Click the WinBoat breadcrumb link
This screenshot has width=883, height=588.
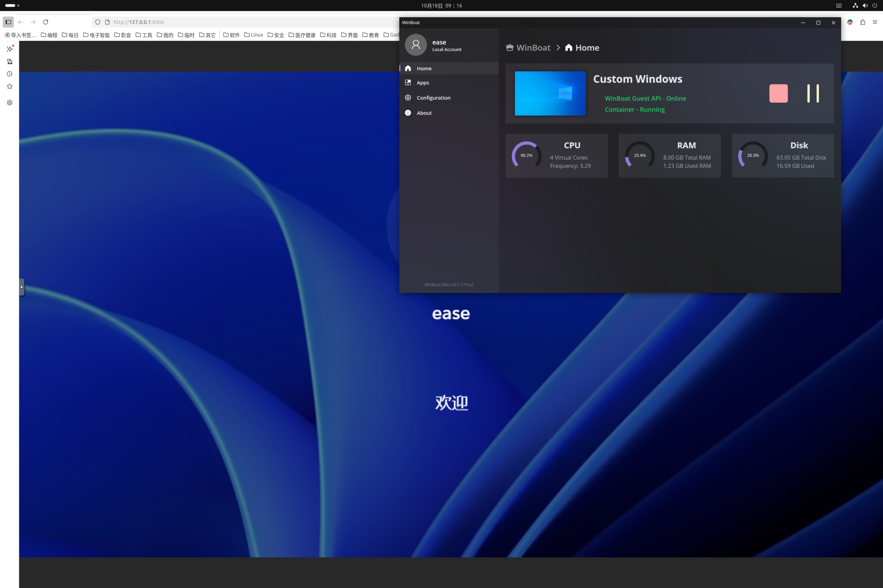(x=533, y=48)
